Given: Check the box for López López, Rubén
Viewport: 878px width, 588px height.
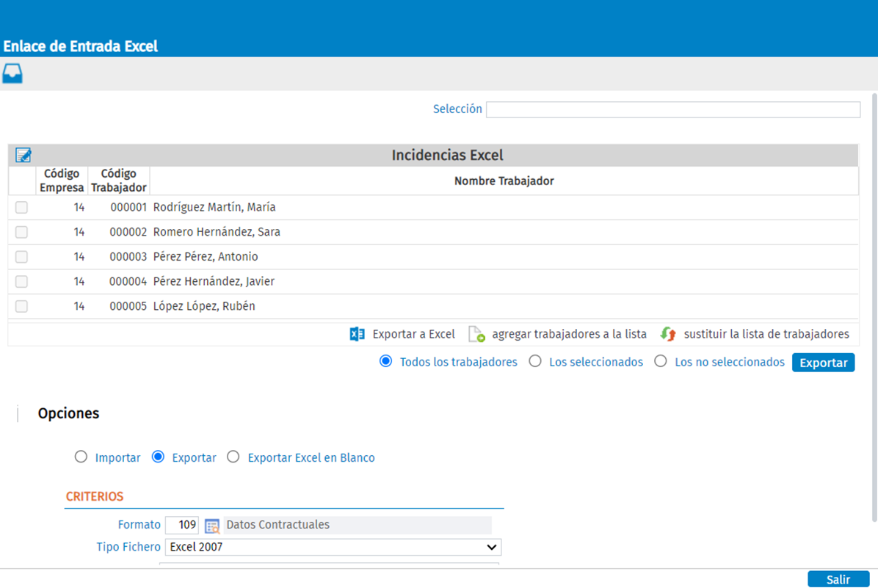Looking at the screenshot, I should click(21, 306).
